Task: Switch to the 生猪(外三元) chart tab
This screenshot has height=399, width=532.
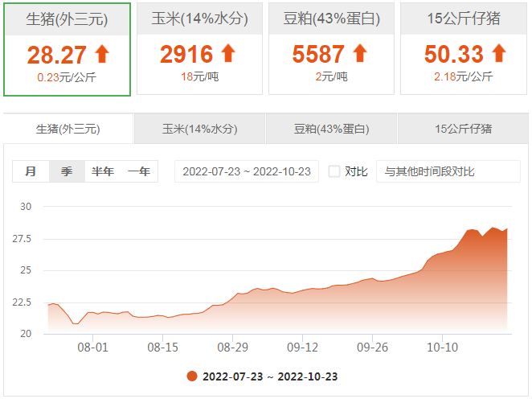Action: [x=68, y=129]
